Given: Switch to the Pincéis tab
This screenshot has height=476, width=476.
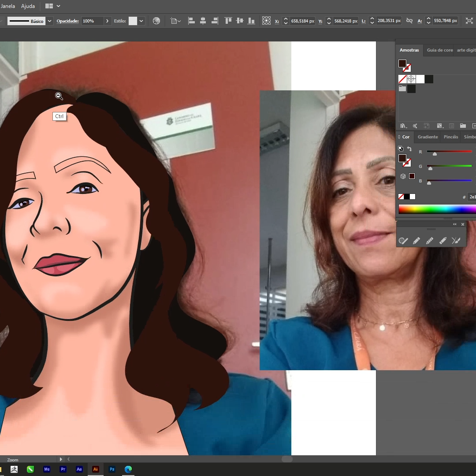Looking at the screenshot, I should (x=451, y=137).
